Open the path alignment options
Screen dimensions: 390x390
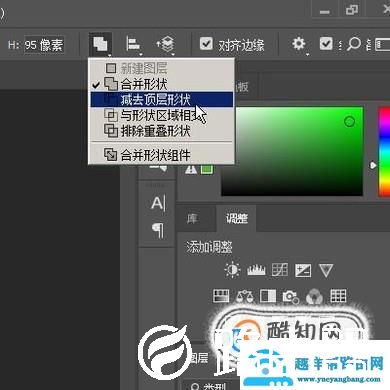133,44
